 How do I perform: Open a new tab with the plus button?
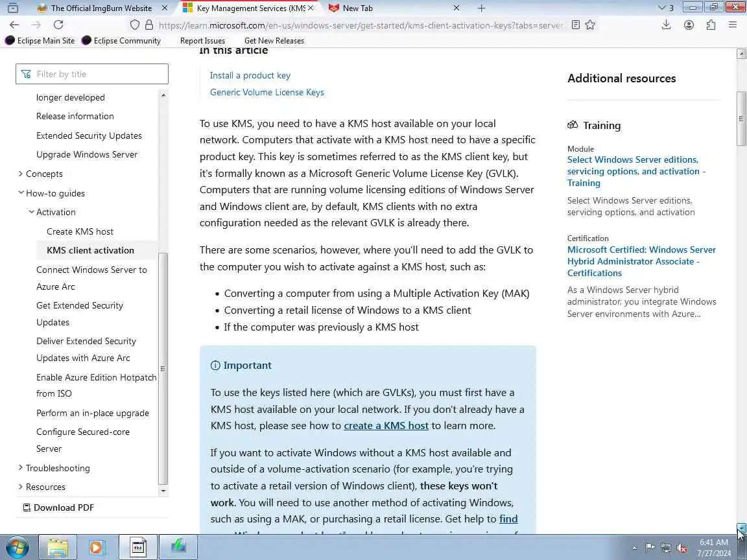click(481, 8)
